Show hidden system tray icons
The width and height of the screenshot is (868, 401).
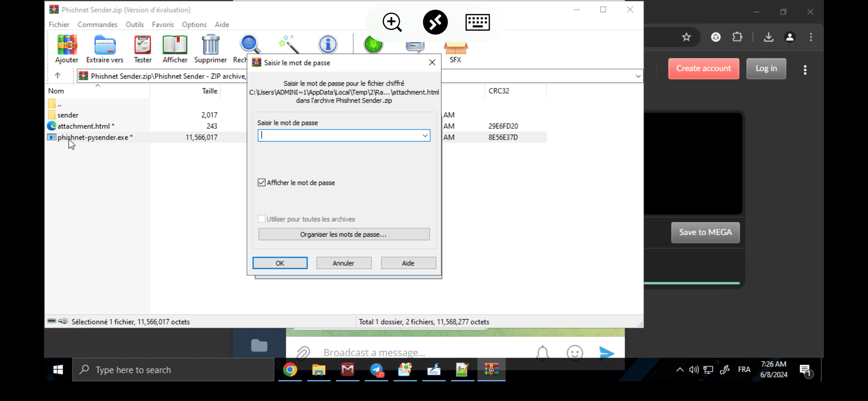[680, 370]
